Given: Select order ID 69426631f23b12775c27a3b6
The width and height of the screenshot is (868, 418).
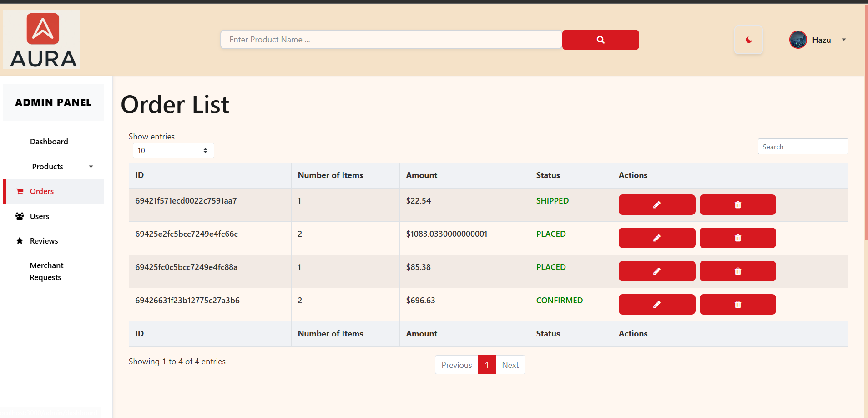Looking at the screenshot, I should click(187, 301).
